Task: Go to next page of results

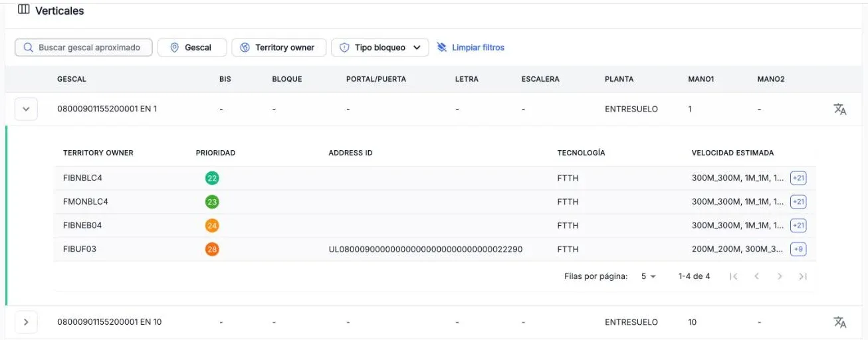Action: 780,276
